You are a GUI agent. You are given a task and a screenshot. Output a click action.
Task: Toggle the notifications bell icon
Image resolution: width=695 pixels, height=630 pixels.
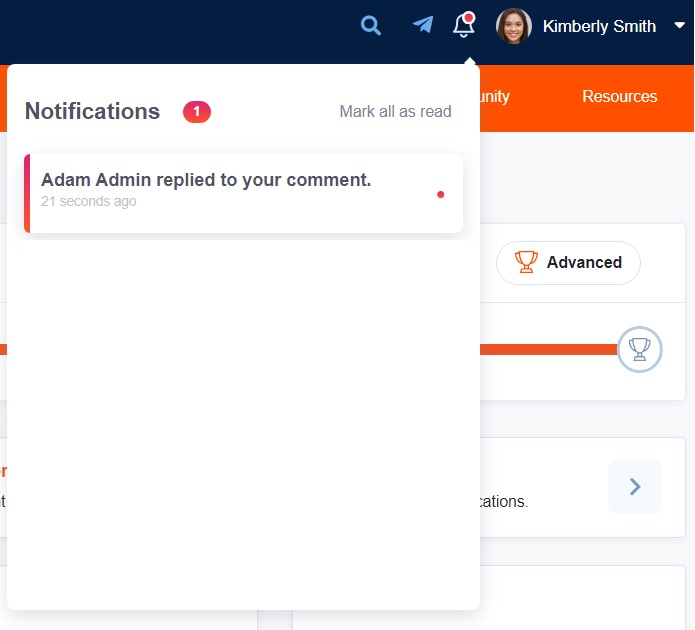464,25
